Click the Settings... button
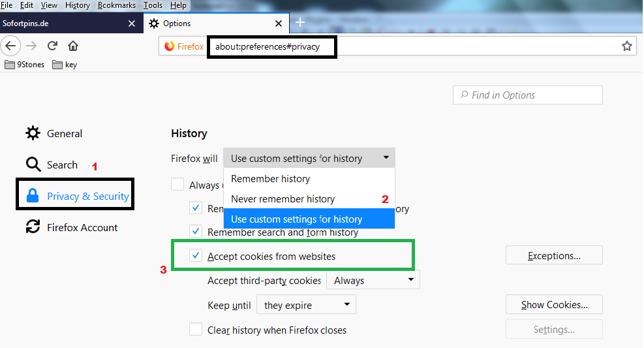This screenshot has width=644, height=348. pyautogui.click(x=554, y=329)
